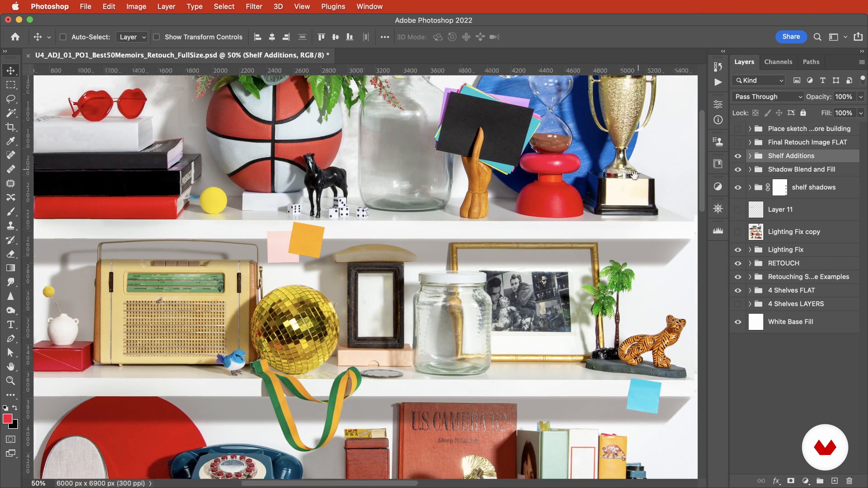The image size is (868, 488).
Task: Open the Plugins menu
Action: pos(333,6)
